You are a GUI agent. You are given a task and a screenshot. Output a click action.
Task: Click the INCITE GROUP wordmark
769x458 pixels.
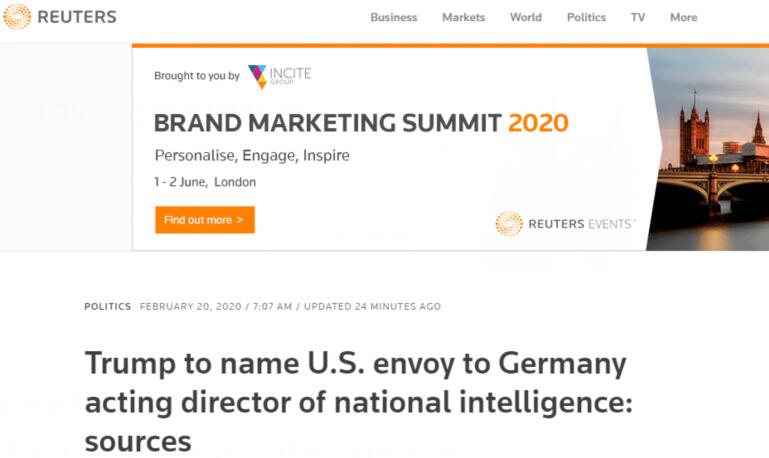290,75
